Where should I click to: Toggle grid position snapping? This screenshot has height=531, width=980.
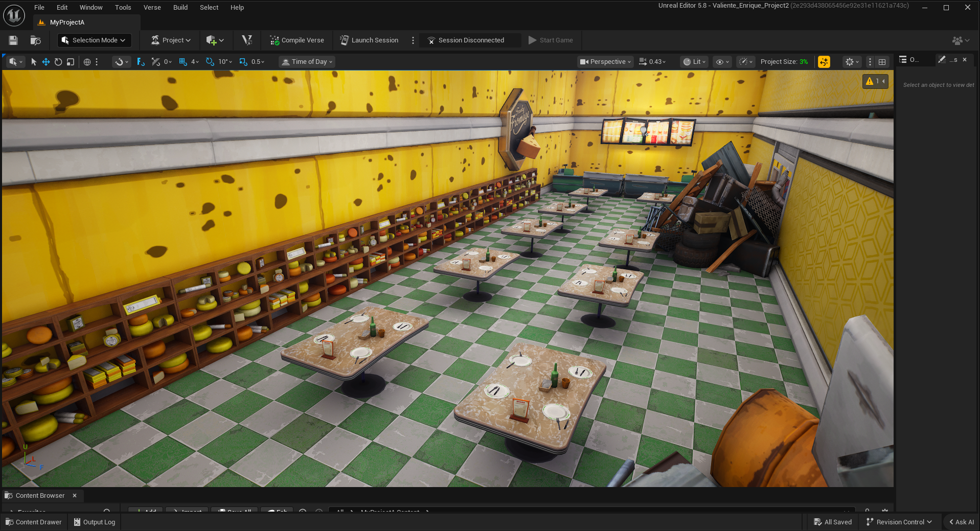click(183, 62)
